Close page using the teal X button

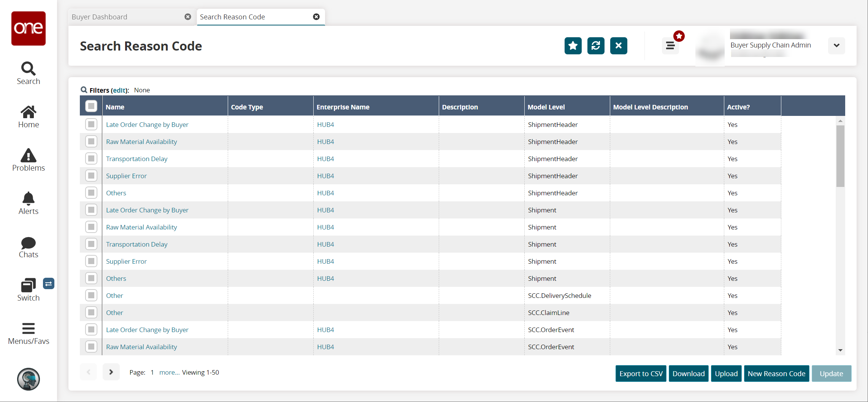pyautogui.click(x=619, y=46)
